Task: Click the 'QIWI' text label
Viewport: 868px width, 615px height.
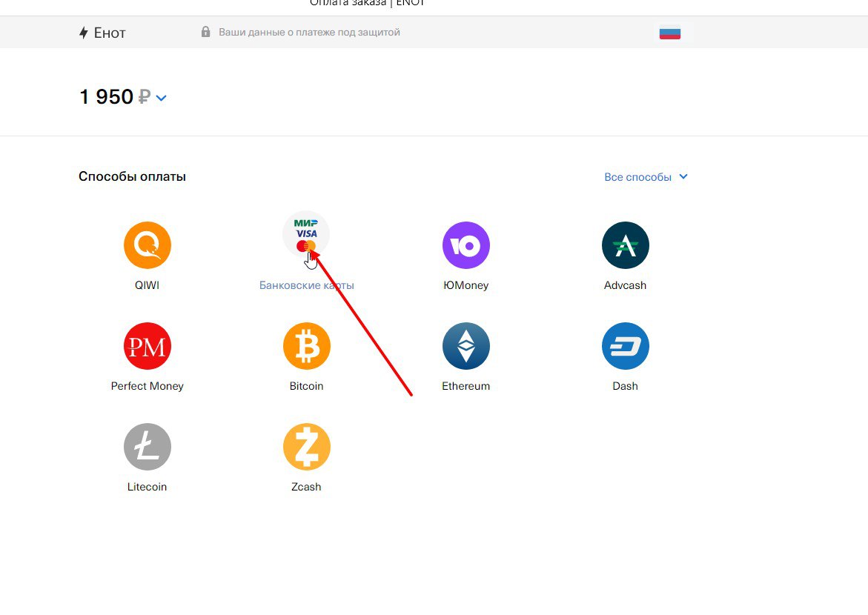Action: point(148,285)
